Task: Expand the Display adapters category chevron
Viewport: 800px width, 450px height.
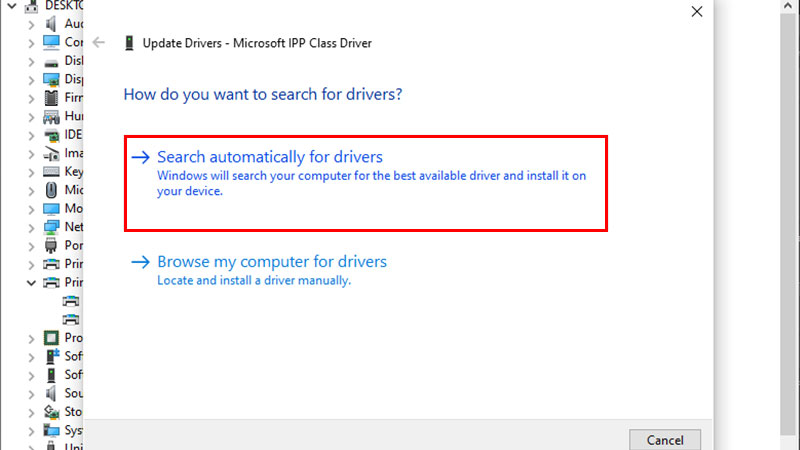Action: coord(31,80)
